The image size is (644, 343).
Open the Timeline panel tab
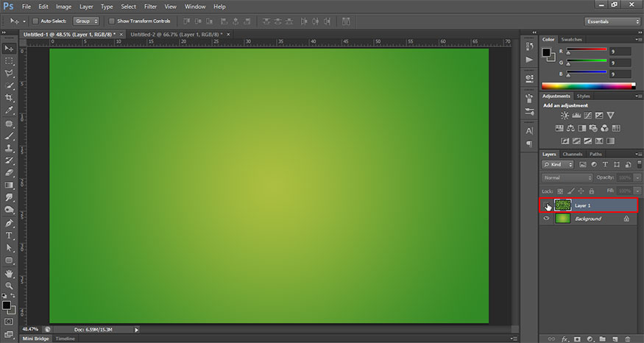pos(66,339)
